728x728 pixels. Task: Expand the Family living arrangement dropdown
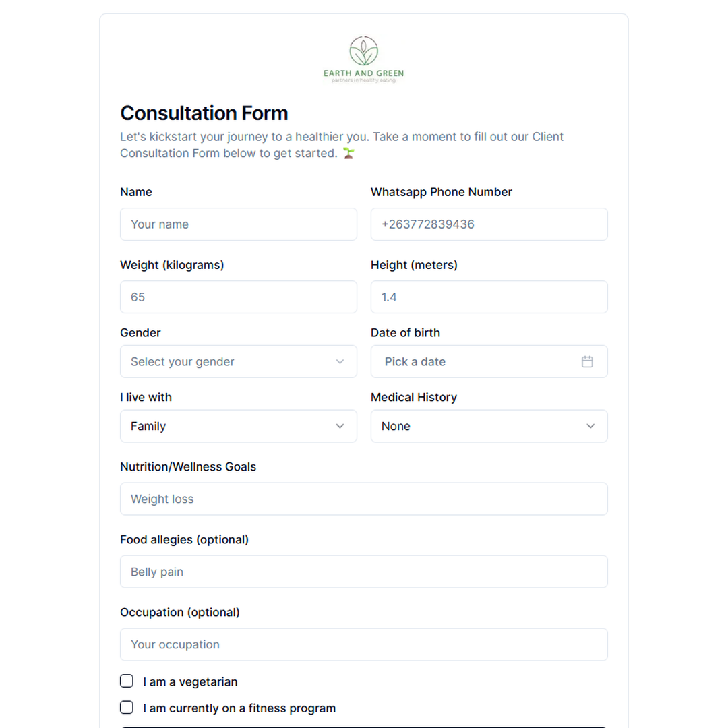pyautogui.click(x=239, y=426)
